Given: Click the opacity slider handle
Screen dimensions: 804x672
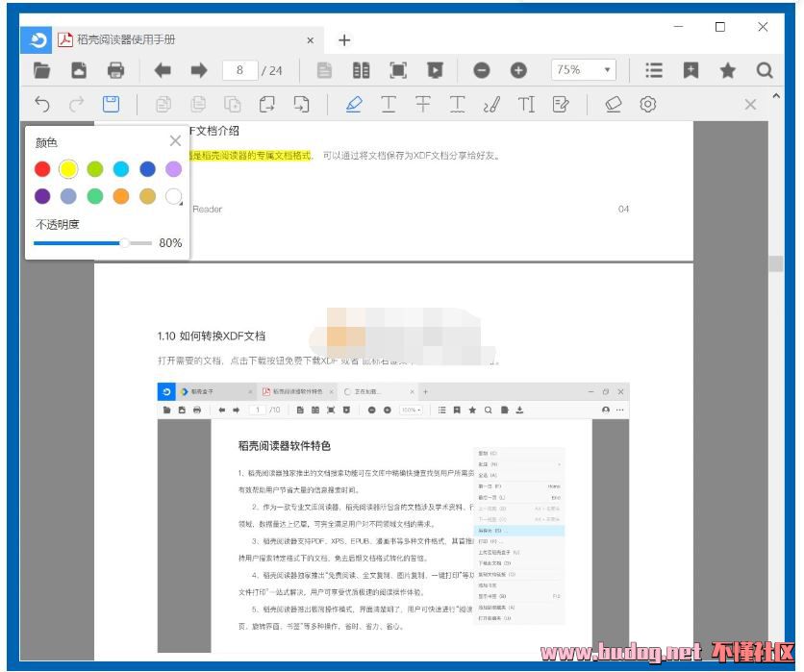Looking at the screenshot, I should click(x=124, y=243).
